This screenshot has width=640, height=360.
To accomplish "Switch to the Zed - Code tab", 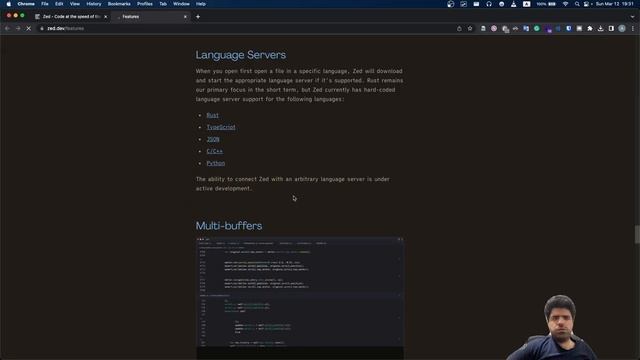I will 70,17.
